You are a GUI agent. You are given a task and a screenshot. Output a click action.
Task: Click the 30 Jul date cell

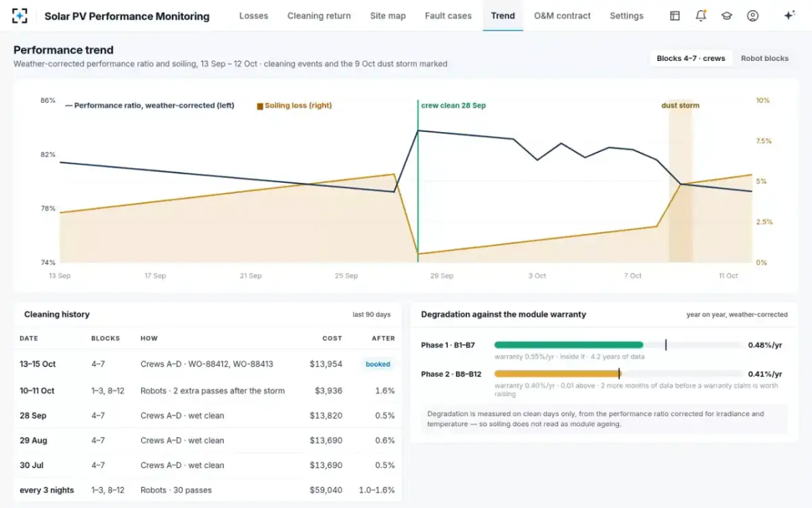(x=32, y=465)
